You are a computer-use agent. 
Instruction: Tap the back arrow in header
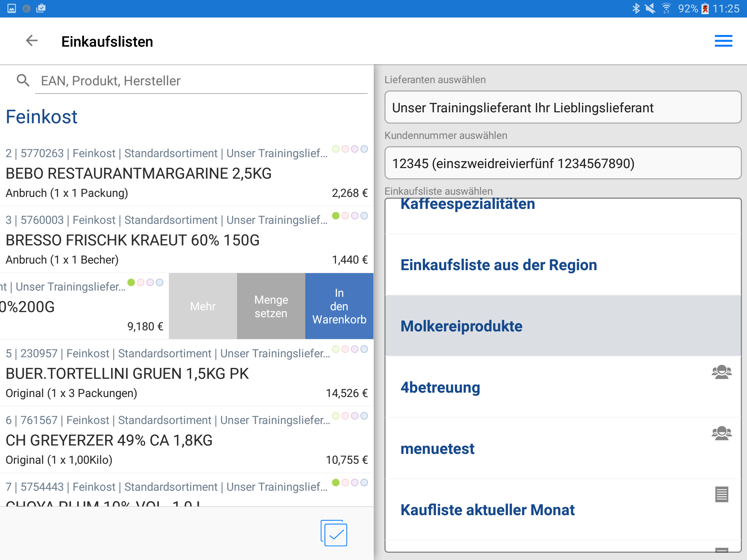(x=32, y=41)
